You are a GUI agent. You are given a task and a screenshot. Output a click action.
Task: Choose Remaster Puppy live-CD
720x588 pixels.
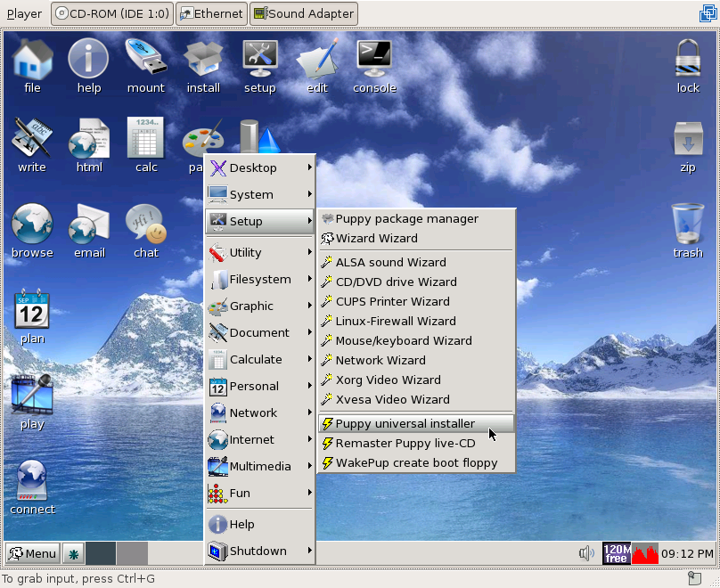[416, 444]
